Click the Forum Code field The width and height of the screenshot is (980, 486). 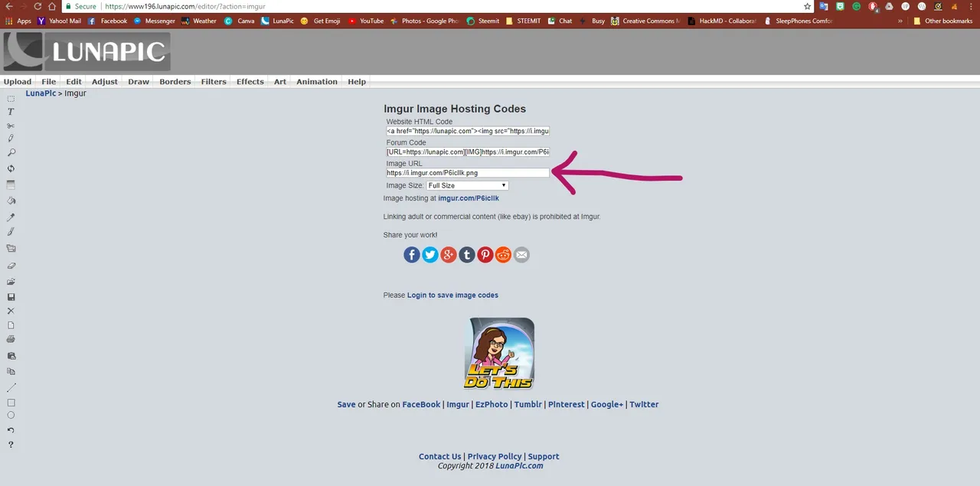(x=468, y=152)
